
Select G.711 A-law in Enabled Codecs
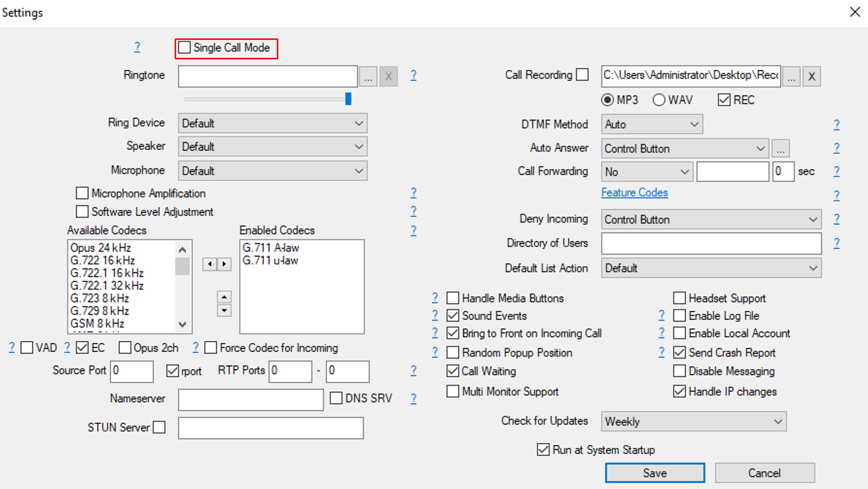(271, 248)
